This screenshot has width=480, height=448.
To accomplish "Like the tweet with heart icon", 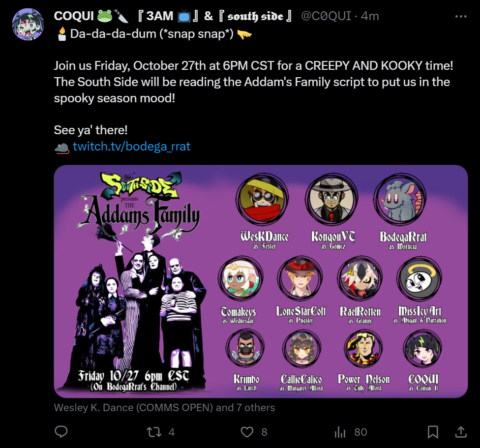I will click(x=247, y=432).
